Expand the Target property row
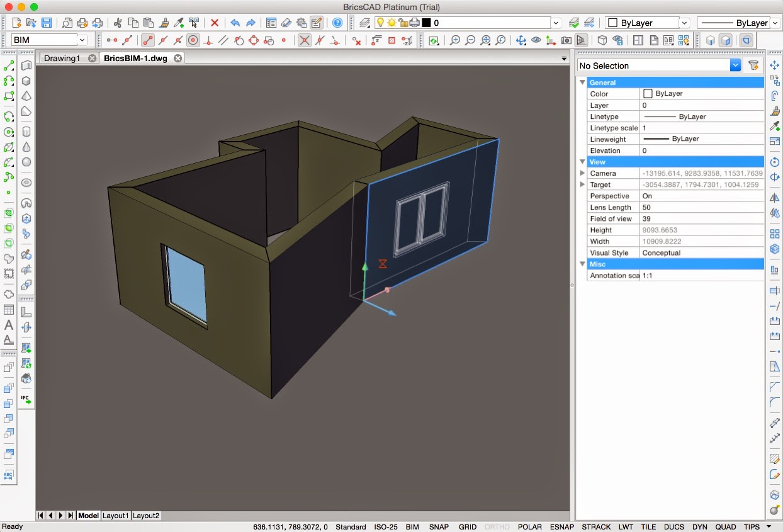Image resolution: width=783 pixels, height=532 pixels. tap(582, 184)
